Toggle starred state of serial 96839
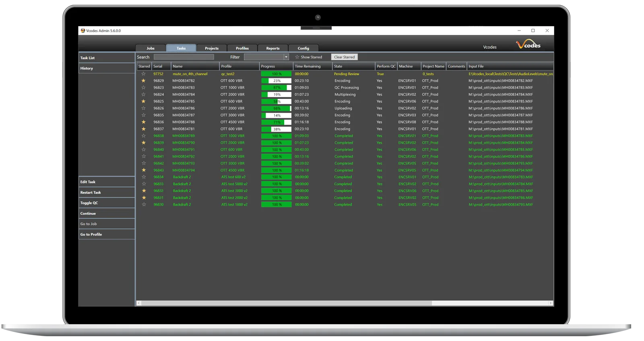 (x=144, y=143)
